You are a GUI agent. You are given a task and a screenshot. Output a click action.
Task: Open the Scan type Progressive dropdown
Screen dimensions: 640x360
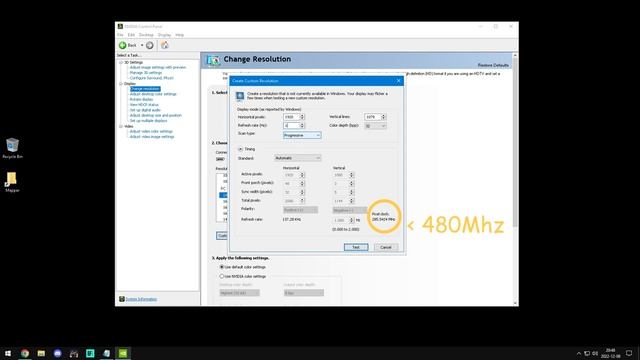pyautogui.click(x=302, y=135)
